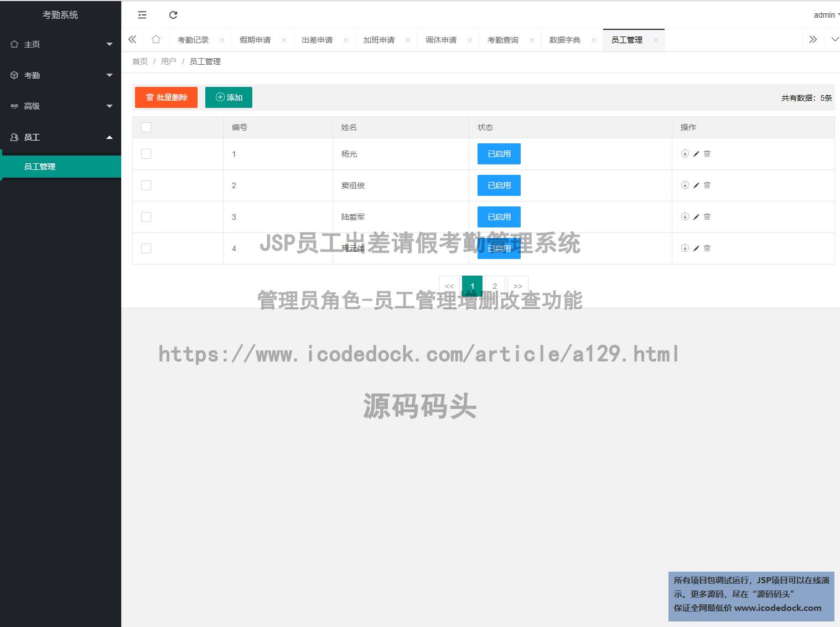Click the disable arrow icon for row 2
This screenshot has width=840, height=627.
click(x=685, y=185)
